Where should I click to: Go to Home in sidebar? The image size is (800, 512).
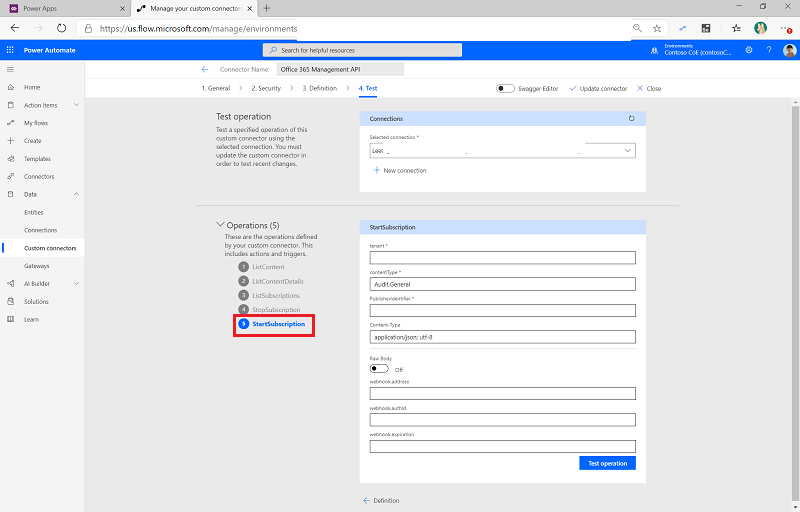(32, 87)
